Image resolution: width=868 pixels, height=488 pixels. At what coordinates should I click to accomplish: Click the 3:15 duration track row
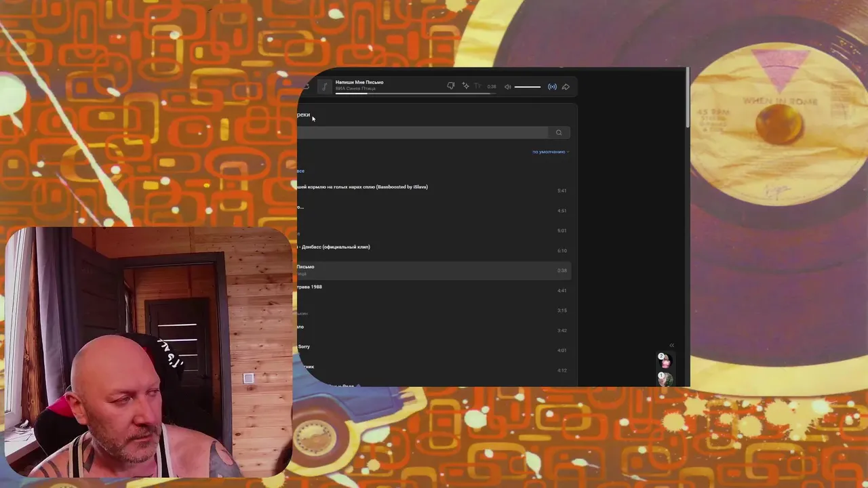tap(434, 310)
